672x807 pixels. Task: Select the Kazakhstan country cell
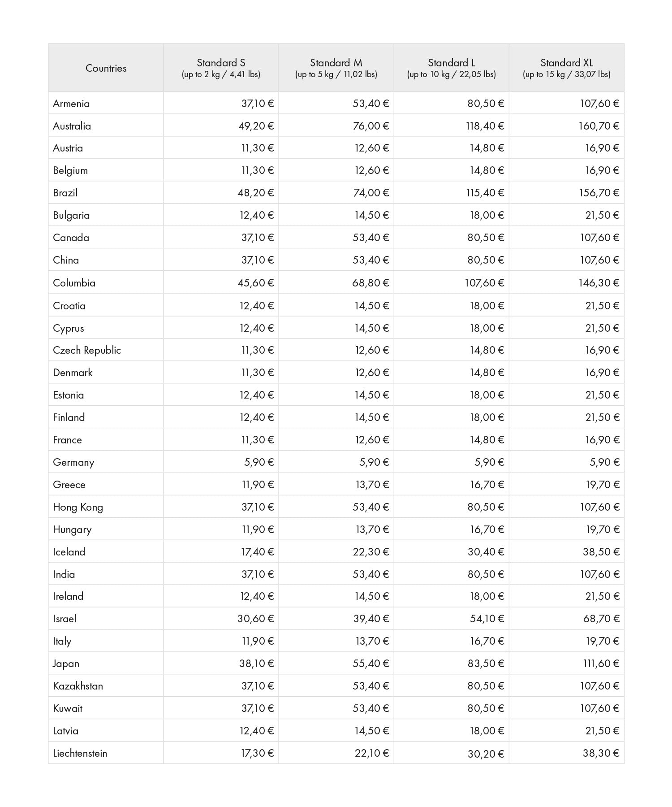106,686
